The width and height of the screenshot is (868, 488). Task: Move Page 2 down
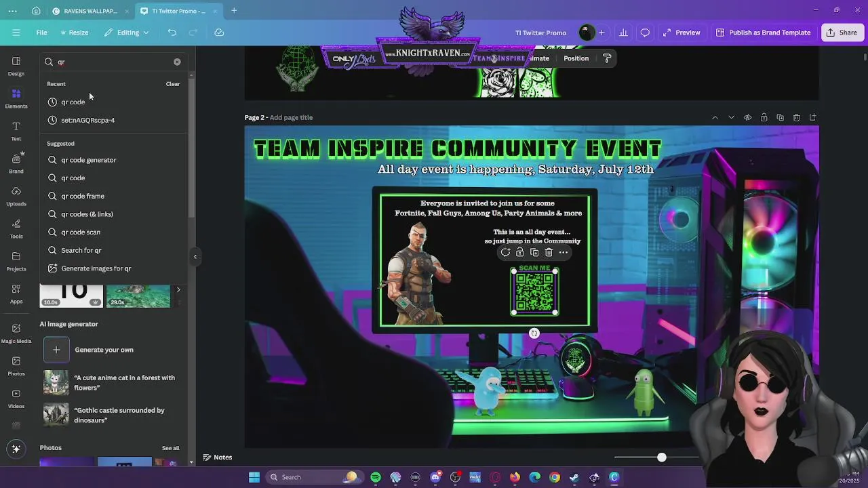pos(731,117)
